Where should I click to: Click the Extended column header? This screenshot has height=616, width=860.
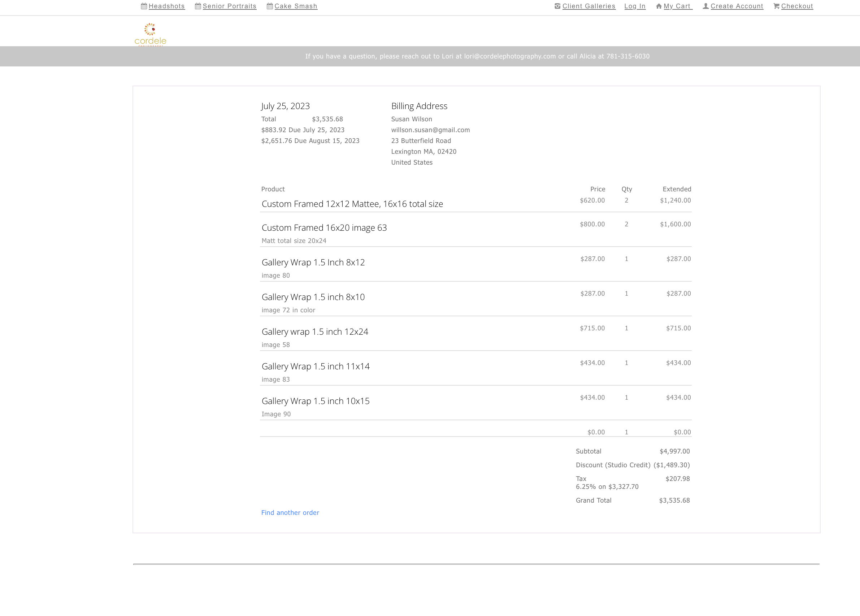coord(677,189)
